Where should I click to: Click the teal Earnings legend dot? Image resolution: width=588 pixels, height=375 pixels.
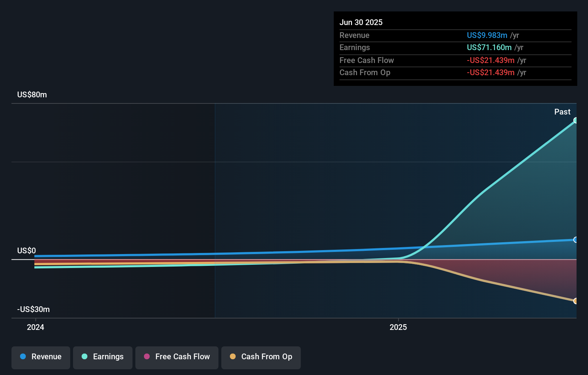point(84,357)
